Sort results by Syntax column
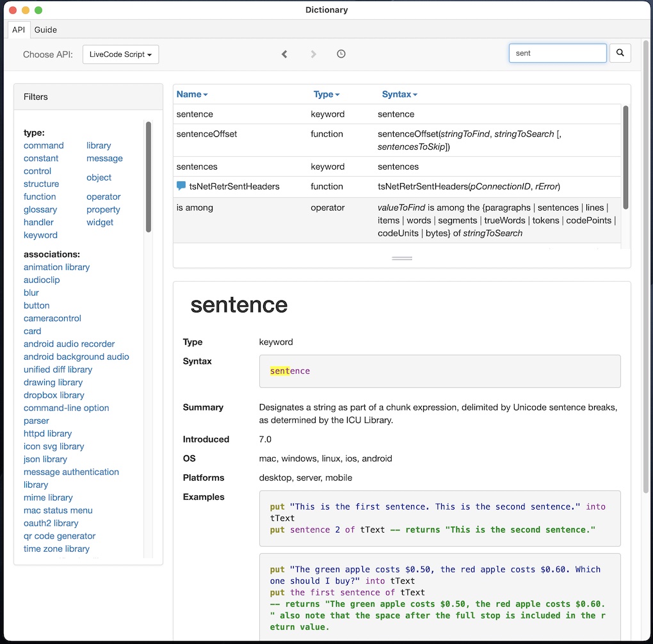 399,94
